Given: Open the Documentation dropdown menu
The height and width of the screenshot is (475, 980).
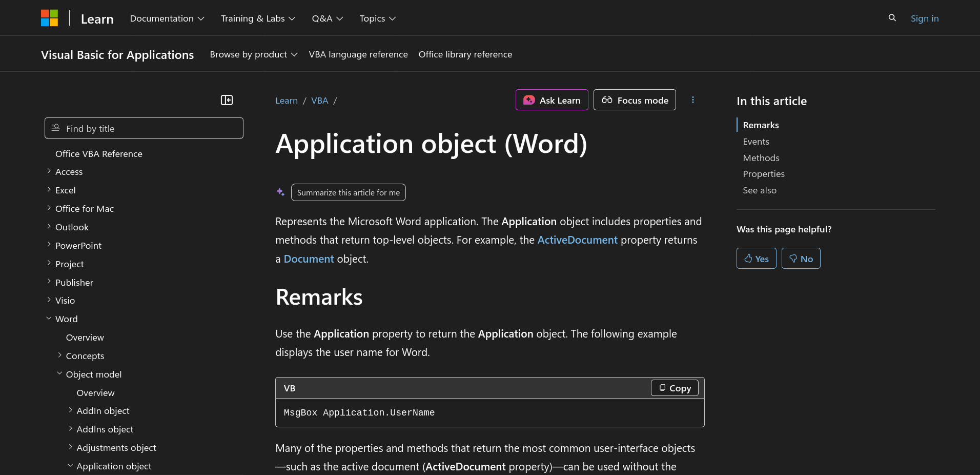Looking at the screenshot, I should click(167, 18).
